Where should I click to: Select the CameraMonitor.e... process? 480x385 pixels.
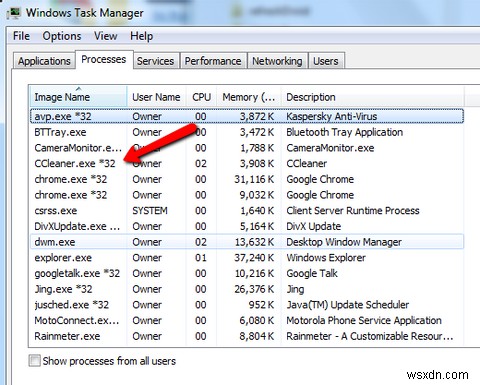click(247, 148)
